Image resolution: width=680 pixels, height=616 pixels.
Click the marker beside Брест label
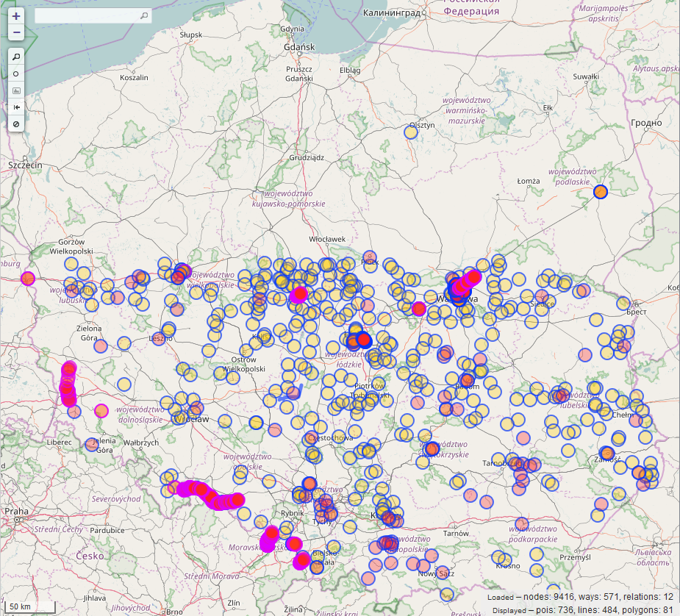(x=624, y=303)
